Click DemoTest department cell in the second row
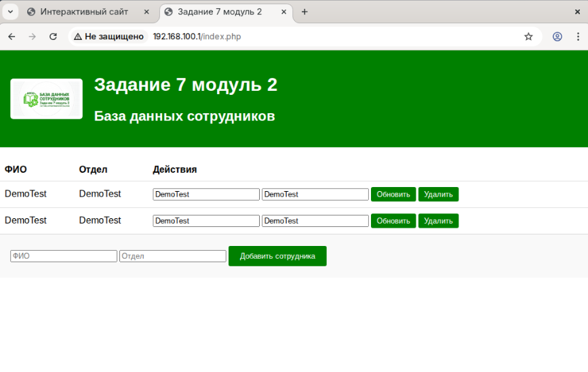The width and height of the screenshot is (588, 372). 100,220
